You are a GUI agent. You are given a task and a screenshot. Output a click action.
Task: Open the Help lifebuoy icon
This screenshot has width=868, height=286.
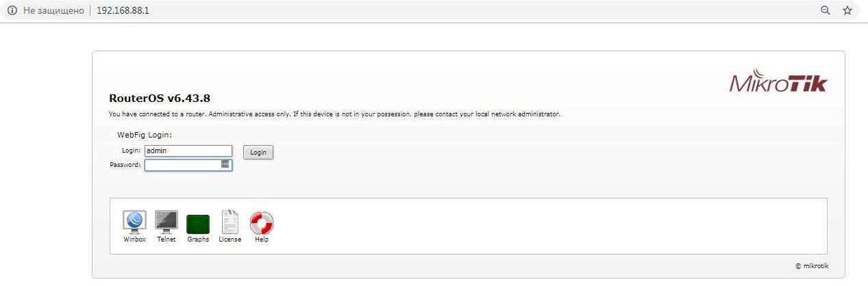pyautogui.click(x=262, y=222)
